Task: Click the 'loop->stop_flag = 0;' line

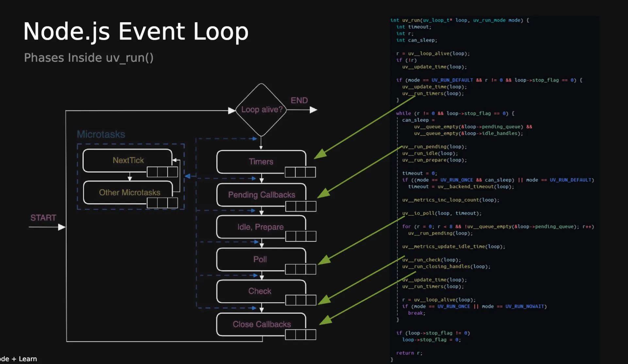Action: click(x=432, y=340)
